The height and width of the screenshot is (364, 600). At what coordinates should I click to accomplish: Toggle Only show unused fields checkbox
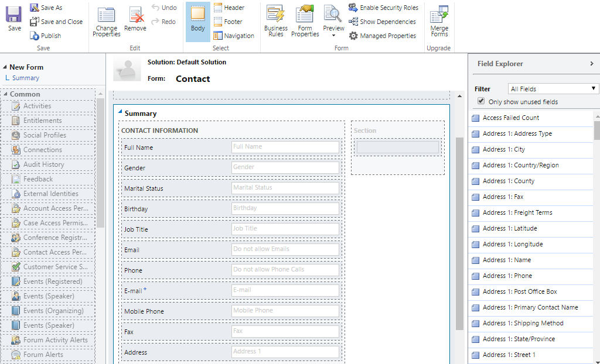[x=481, y=101]
